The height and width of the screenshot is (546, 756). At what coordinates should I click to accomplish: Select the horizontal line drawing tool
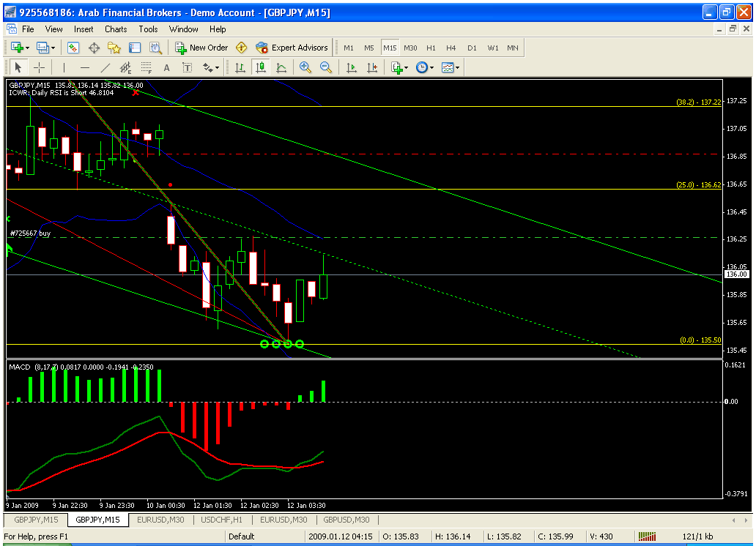click(x=84, y=67)
